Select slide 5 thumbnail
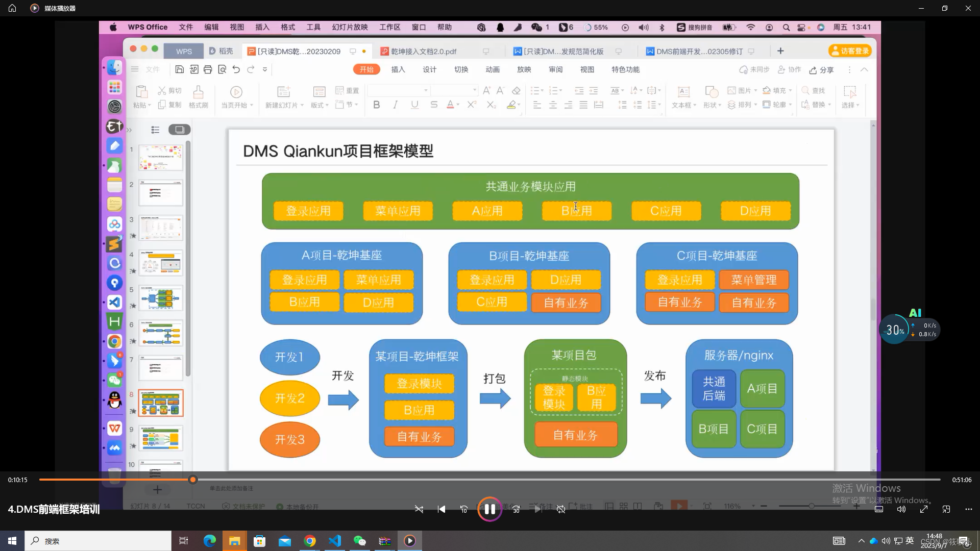 coord(161,298)
